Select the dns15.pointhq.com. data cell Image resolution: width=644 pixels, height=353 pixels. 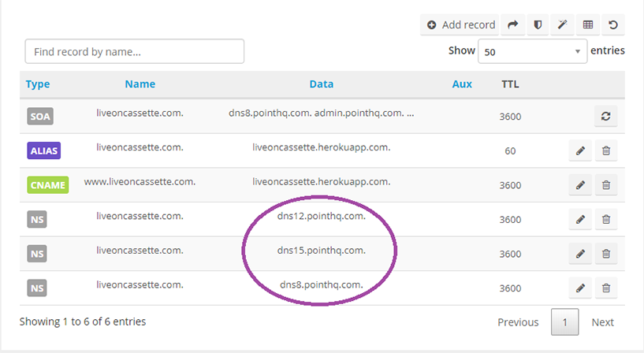click(321, 251)
